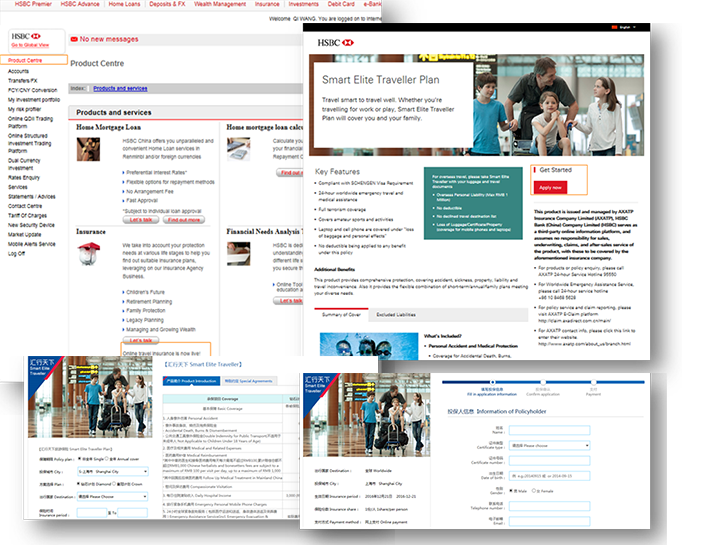This screenshot has height=545, width=726.
Task: Click the Insurance red umbrella image
Action: coord(88,254)
